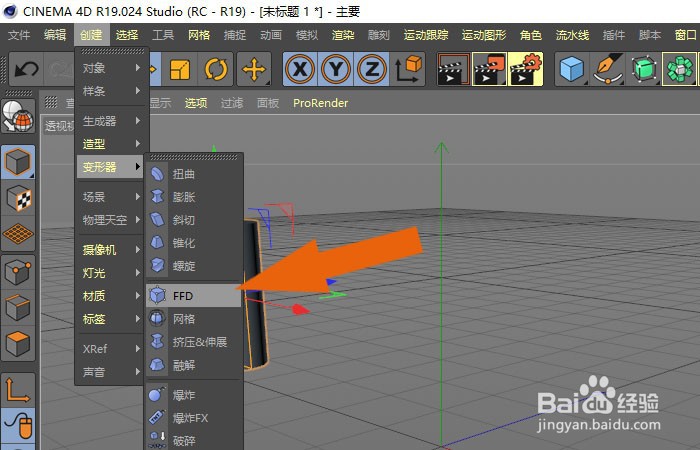Open the 角色 menu
This screenshot has width=700, height=450.
[531, 35]
